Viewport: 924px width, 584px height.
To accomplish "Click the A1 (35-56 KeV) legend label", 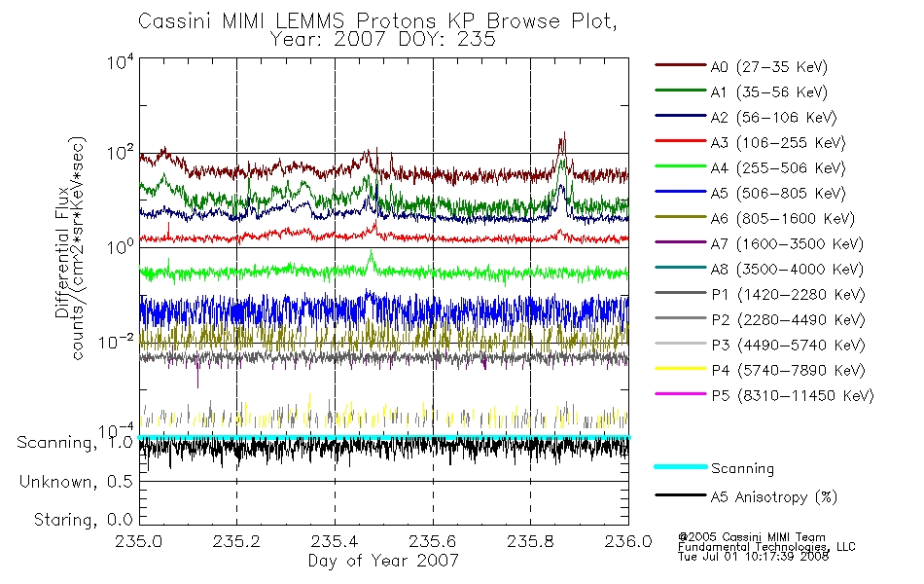I will (x=769, y=92).
